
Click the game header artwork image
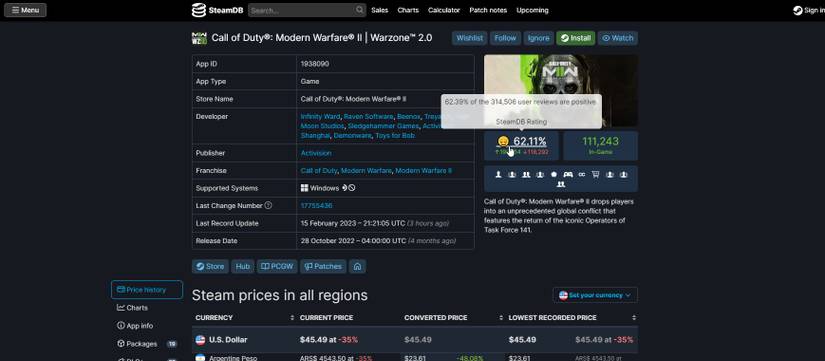[x=561, y=91]
